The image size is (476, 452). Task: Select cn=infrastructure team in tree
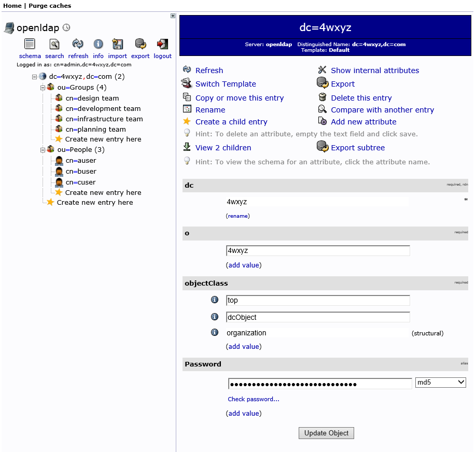click(x=104, y=119)
